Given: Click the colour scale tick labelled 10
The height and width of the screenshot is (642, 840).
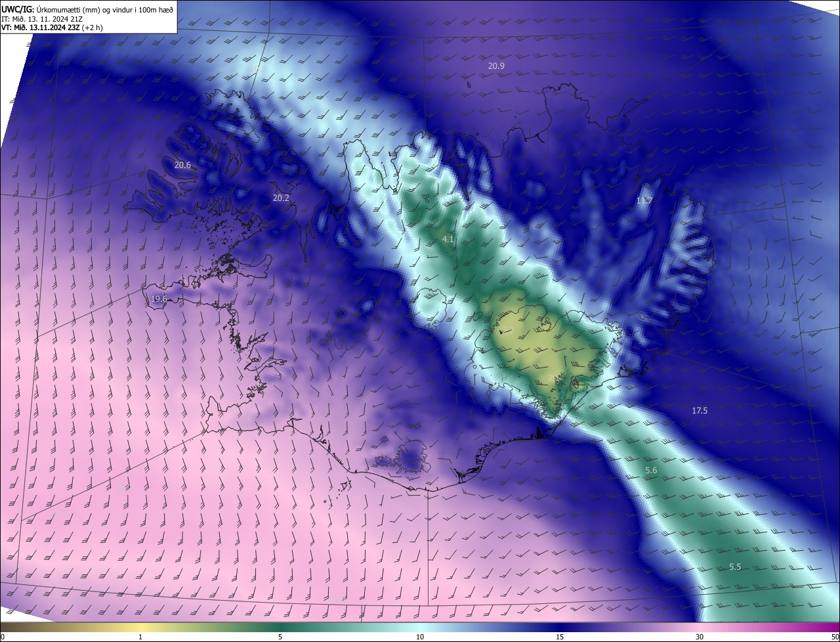Looking at the screenshot, I should pyautogui.click(x=420, y=637).
